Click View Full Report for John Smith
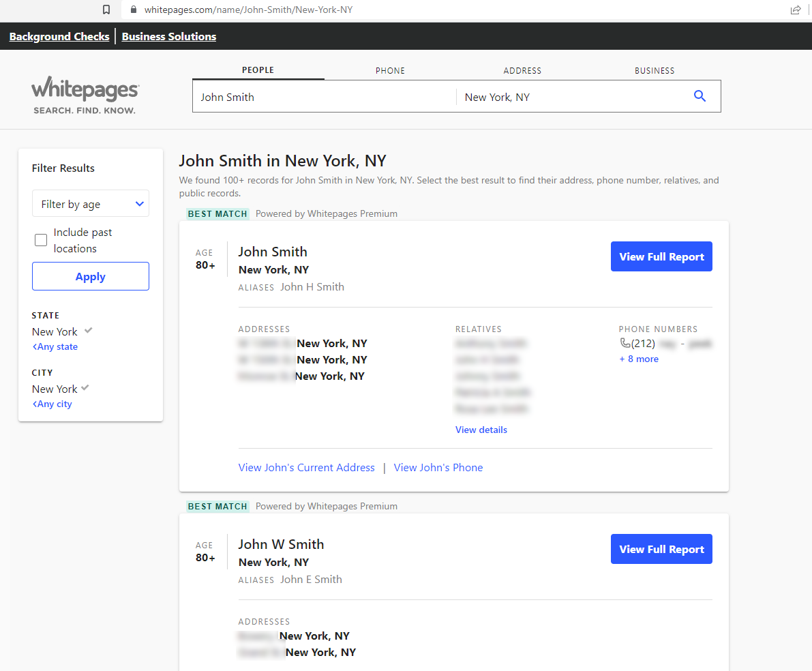This screenshot has height=671, width=812. coord(661,256)
